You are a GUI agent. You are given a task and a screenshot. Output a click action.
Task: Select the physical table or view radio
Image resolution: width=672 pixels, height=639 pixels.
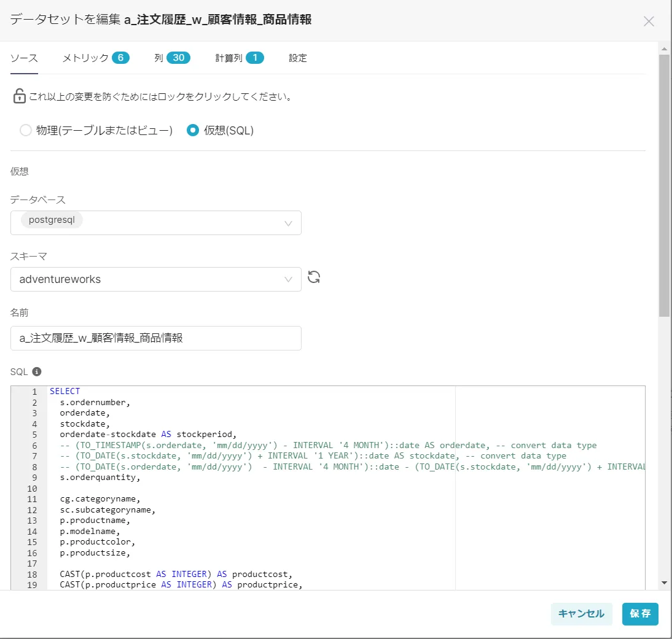(26, 130)
